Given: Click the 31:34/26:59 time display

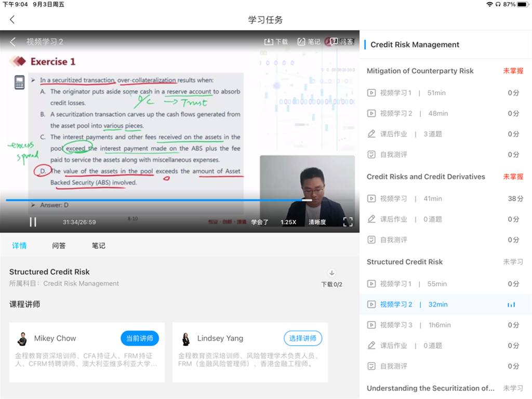Looking at the screenshot, I should [x=79, y=222].
